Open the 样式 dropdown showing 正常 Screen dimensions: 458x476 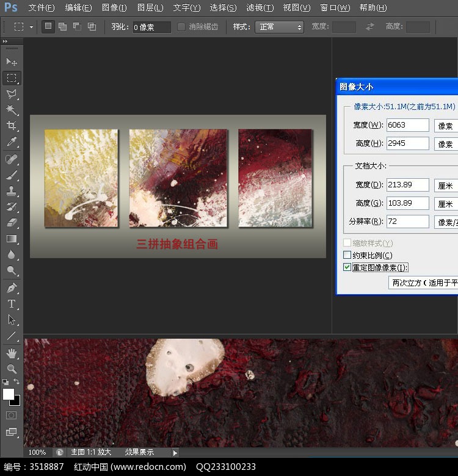279,27
